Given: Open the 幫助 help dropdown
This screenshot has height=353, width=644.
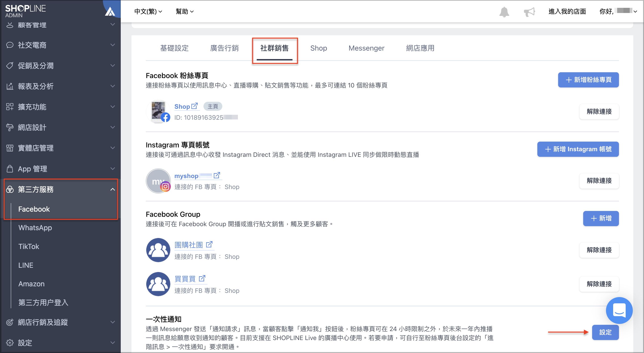Looking at the screenshot, I should (185, 11).
